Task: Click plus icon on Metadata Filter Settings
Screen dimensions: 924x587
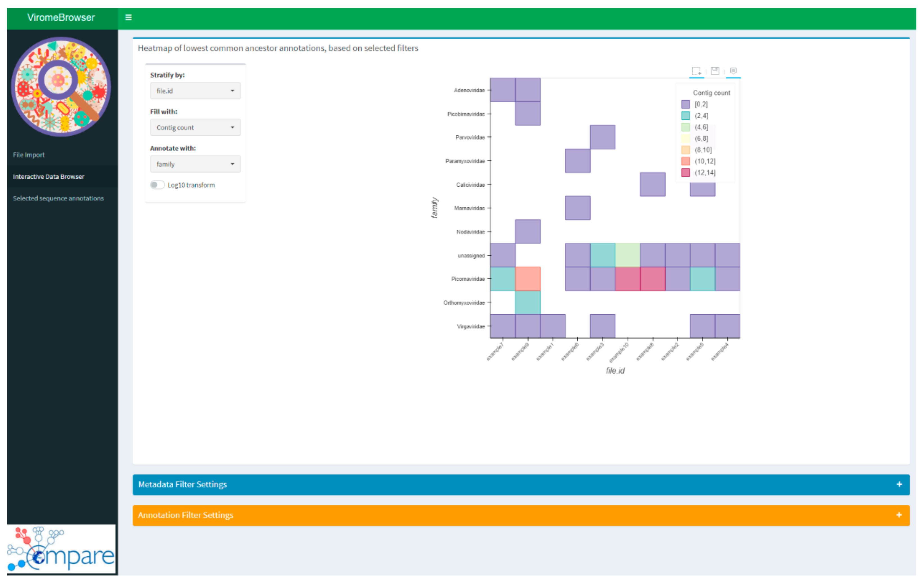Action: [899, 484]
